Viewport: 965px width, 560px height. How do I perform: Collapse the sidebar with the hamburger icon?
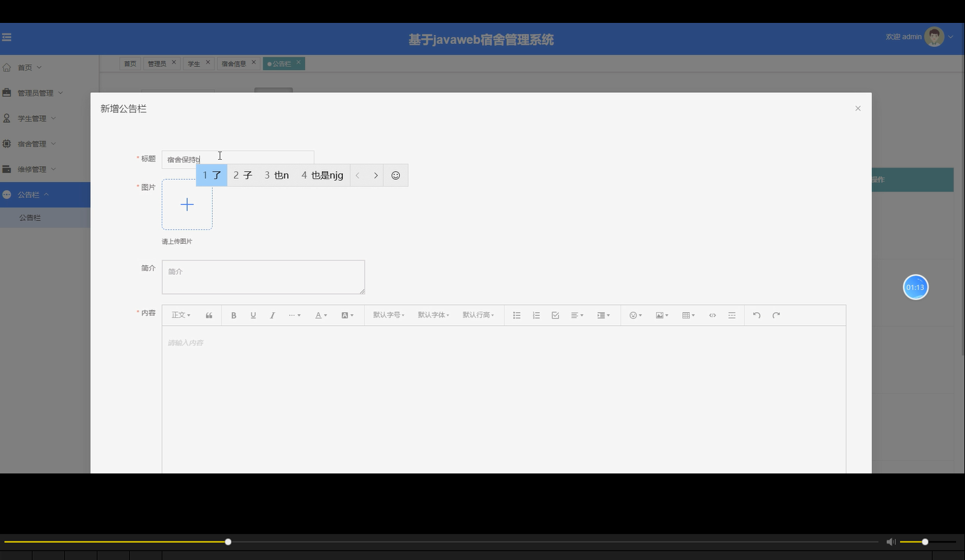[x=7, y=37]
